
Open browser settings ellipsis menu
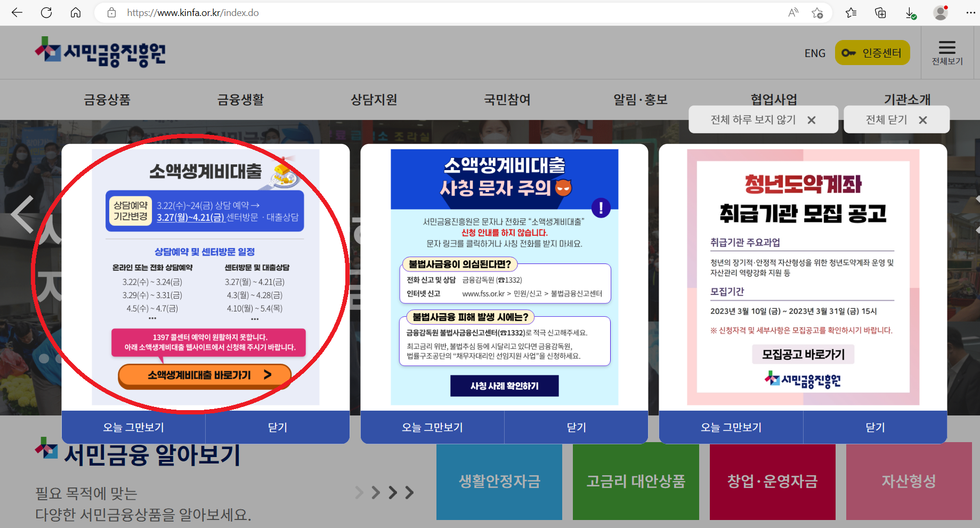(970, 13)
